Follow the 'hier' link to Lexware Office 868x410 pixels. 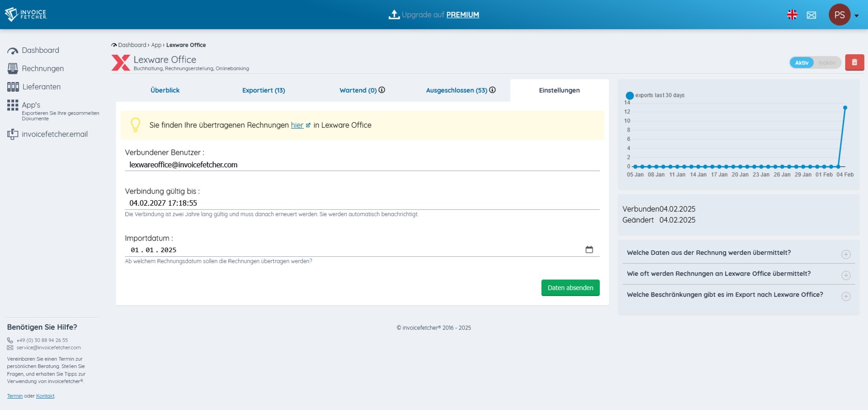click(297, 125)
